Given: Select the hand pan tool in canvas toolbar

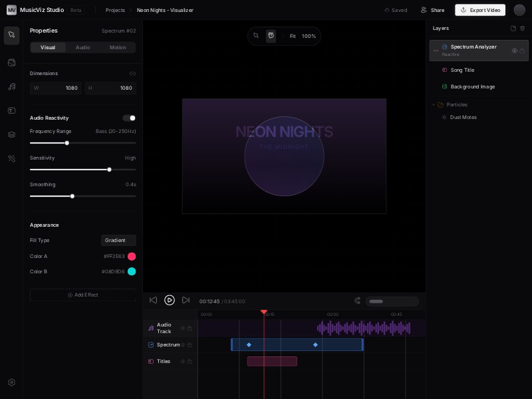Looking at the screenshot, I should click(271, 36).
